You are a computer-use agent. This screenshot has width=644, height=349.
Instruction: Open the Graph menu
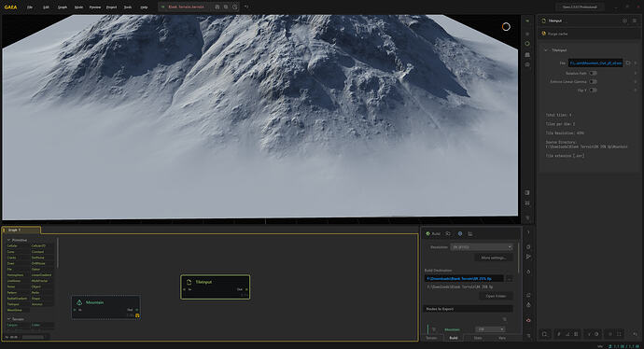(63, 7)
